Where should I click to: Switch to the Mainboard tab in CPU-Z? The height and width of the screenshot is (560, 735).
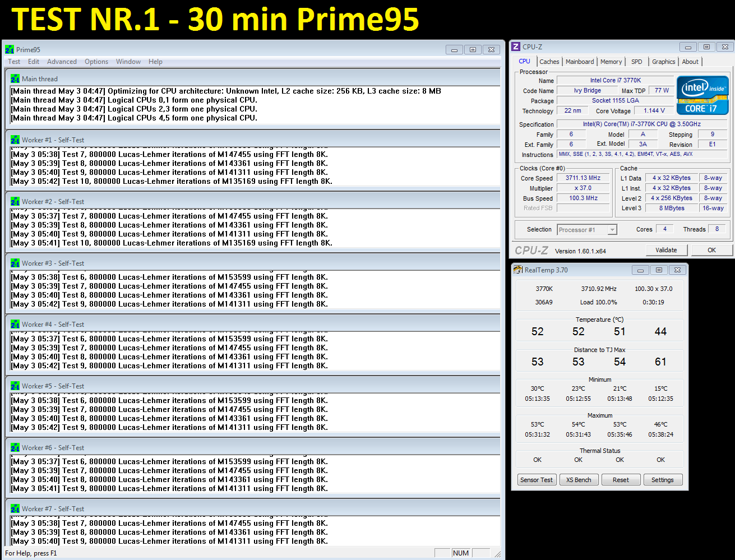pyautogui.click(x=580, y=62)
